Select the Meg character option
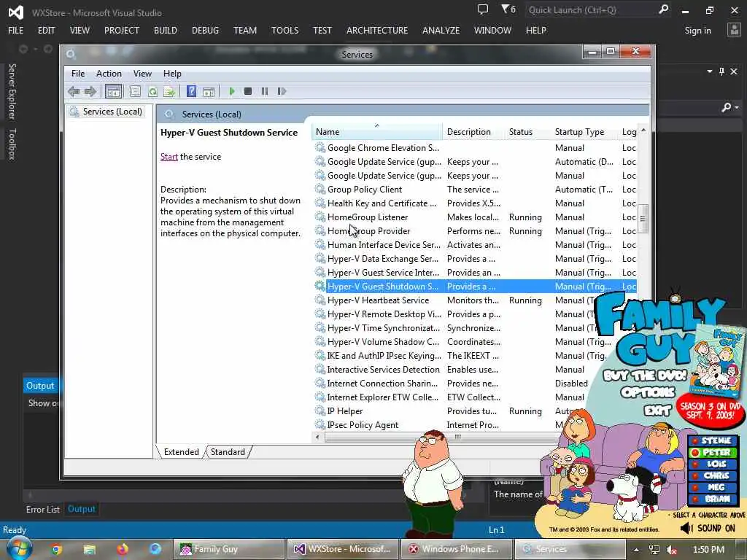Viewport: 747px width, 560px height. pos(712,487)
